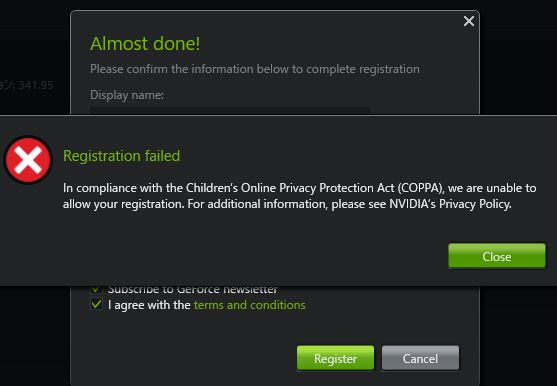The image size is (557, 386).
Task: Click the Registration failed heading
Action: (x=121, y=156)
